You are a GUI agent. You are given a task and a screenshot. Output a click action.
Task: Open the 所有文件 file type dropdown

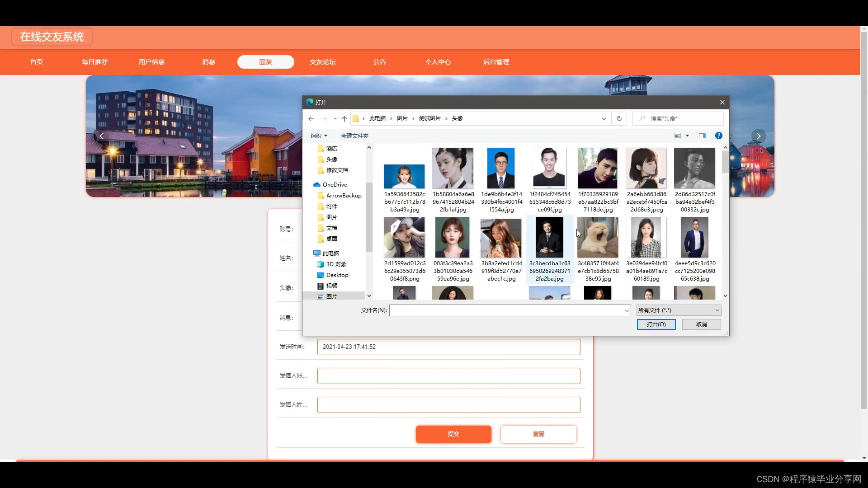point(679,310)
